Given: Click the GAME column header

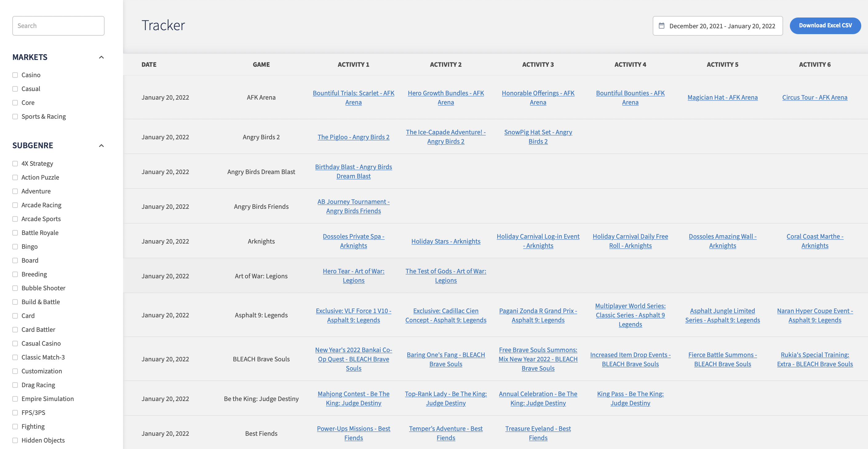Looking at the screenshot, I should point(261,64).
